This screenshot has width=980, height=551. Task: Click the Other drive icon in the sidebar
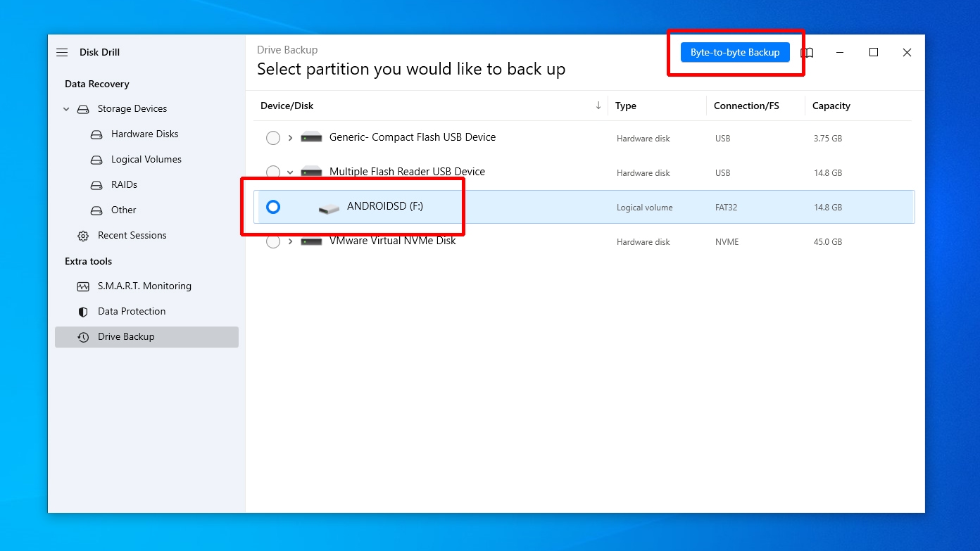click(x=97, y=210)
